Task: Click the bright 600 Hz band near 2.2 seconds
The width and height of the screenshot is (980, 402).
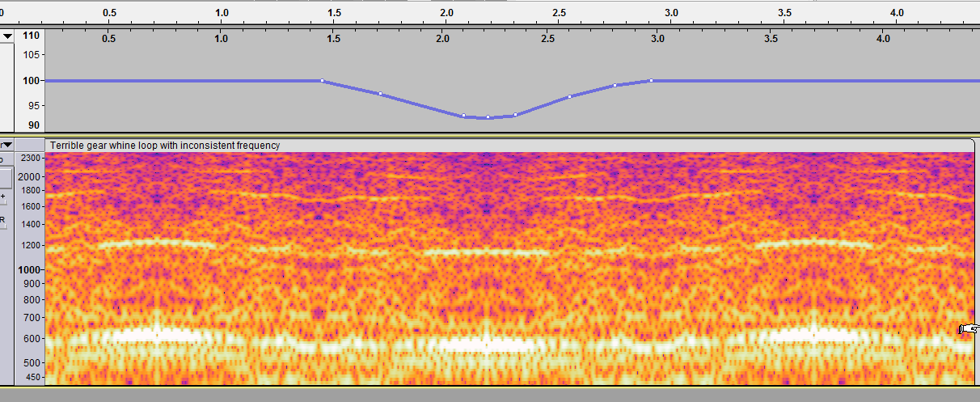Action: click(x=488, y=344)
